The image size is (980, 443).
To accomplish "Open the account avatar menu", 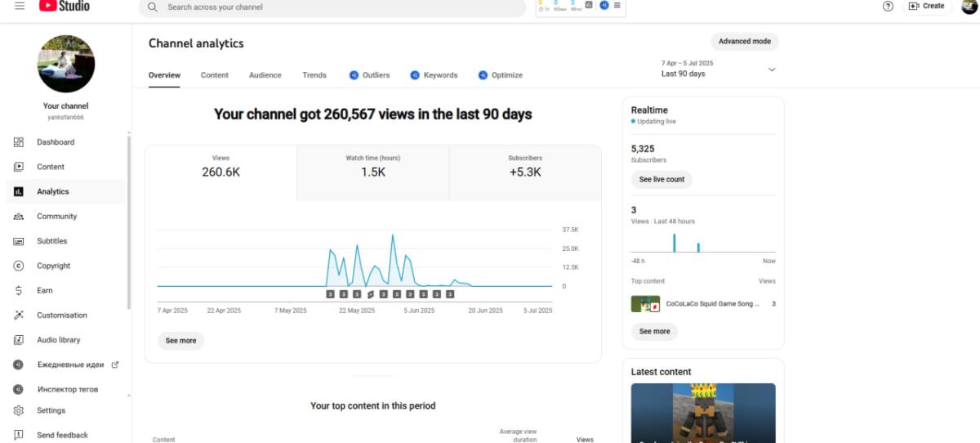I will point(969,6).
